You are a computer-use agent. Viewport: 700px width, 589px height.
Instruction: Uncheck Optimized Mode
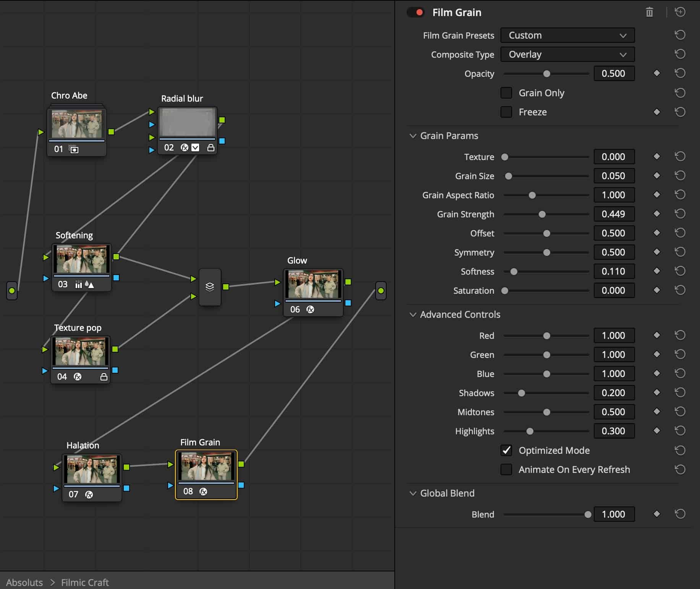point(506,450)
